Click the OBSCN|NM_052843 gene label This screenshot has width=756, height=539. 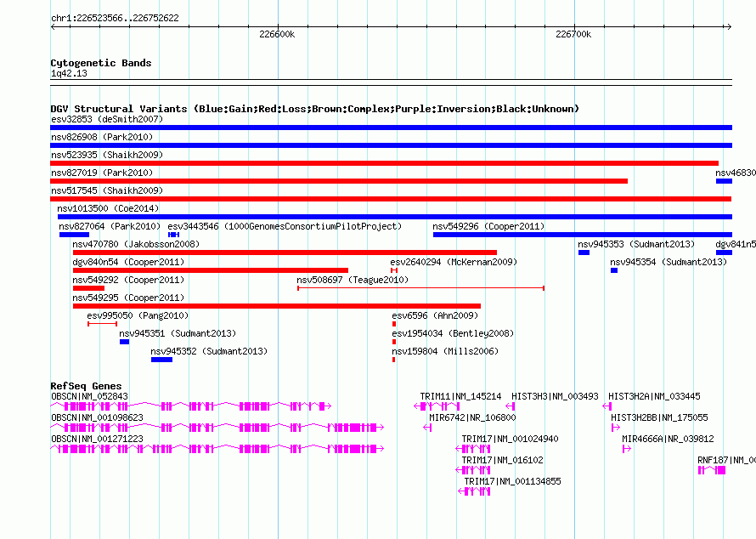[89, 396]
